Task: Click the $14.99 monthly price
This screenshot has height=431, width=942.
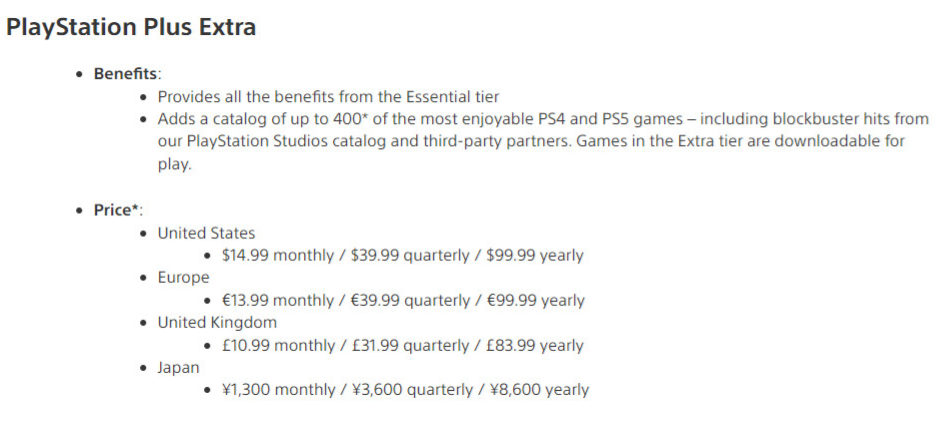Action: pyautogui.click(x=277, y=255)
